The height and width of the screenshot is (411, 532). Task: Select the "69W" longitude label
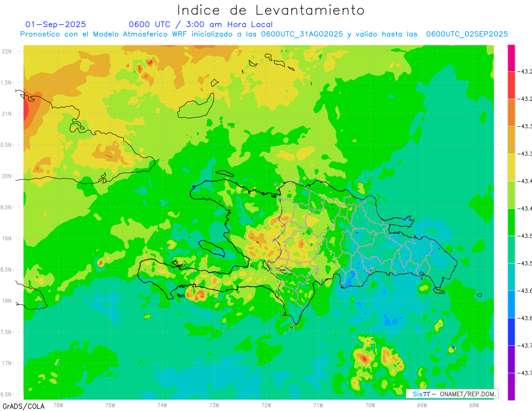(x=422, y=405)
